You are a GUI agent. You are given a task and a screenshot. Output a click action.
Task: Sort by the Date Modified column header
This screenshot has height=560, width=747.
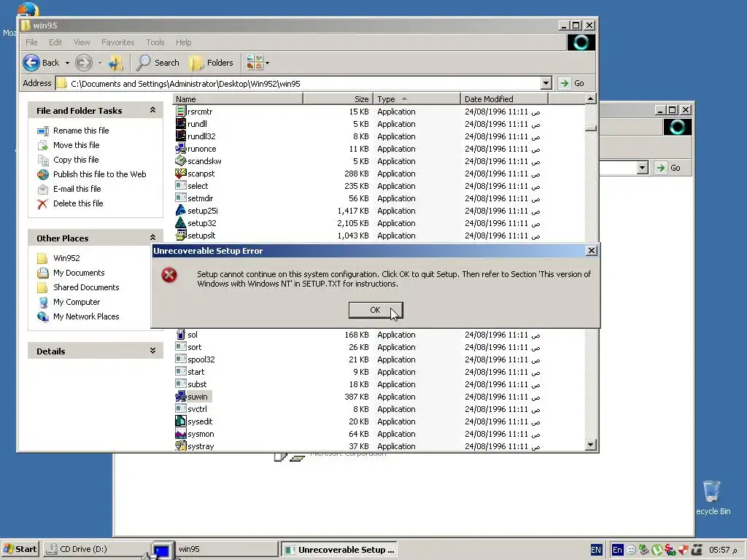(505, 99)
